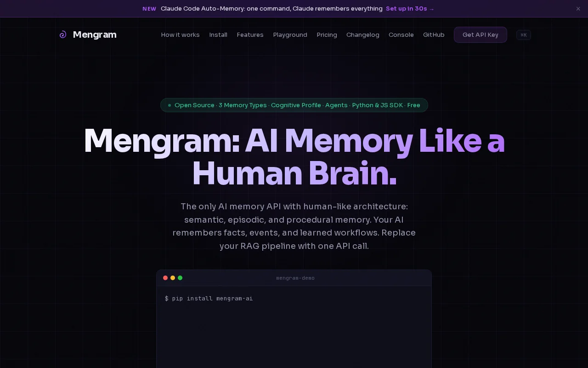Select the 'pip install mengram-ai' command line
This screenshot has height=368, width=588.
coord(209,299)
